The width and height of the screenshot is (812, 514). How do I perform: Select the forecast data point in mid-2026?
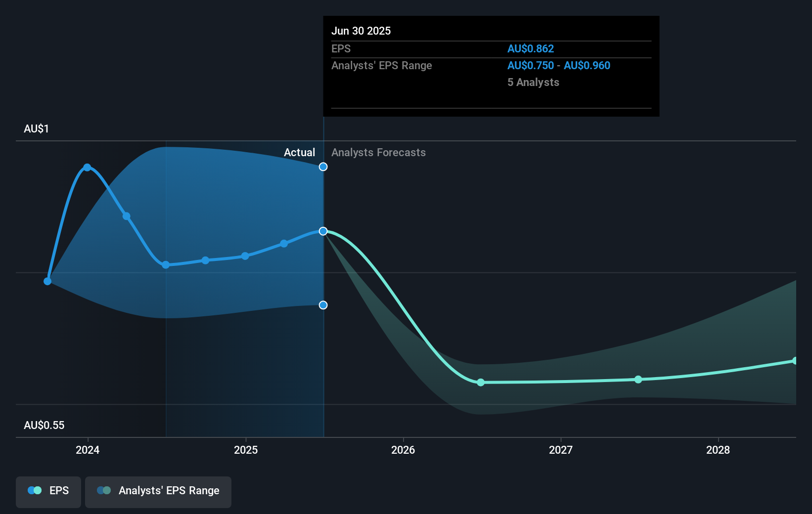click(481, 382)
